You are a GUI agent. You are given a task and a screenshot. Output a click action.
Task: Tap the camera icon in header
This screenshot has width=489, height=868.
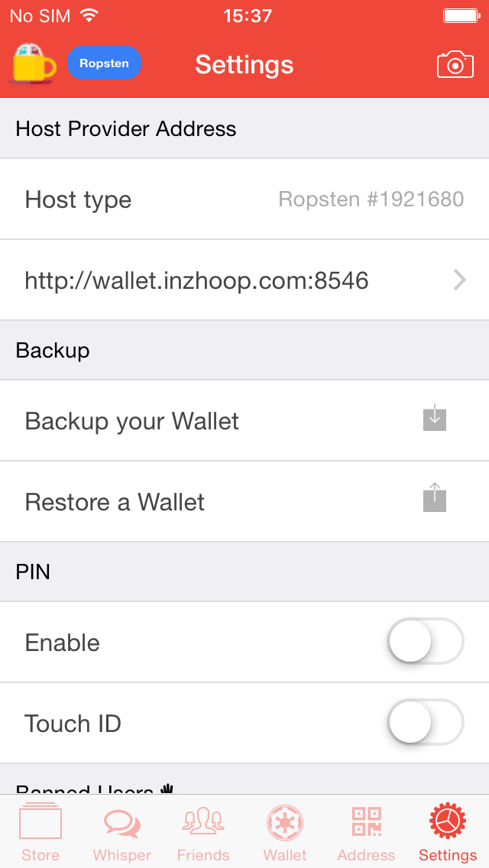(x=455, y=65)
